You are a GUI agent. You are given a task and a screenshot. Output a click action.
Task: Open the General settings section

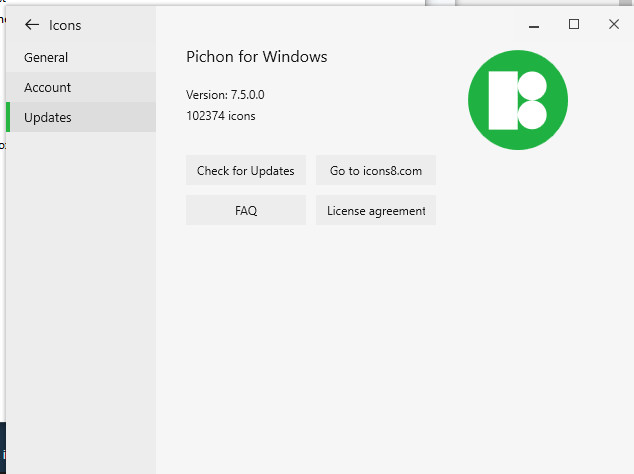coord(81,57)
